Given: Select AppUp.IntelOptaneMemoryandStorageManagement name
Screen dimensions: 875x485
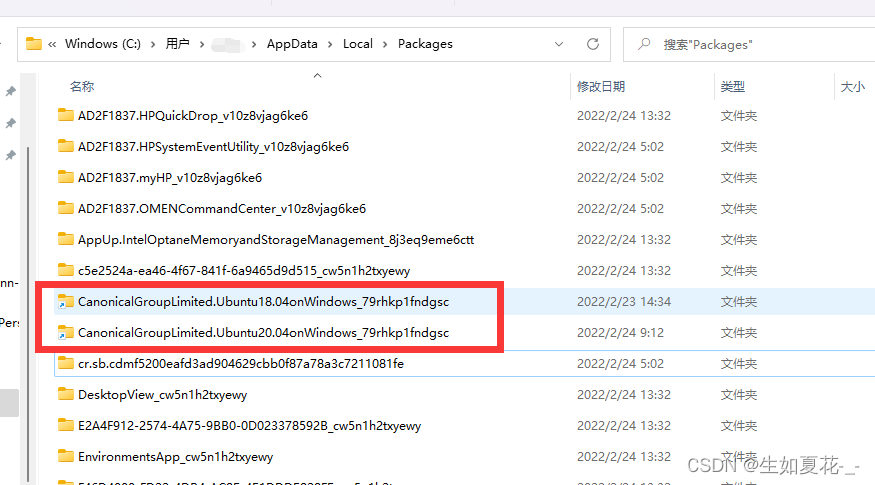Looking at the screenshot, I should click(276, 239).
